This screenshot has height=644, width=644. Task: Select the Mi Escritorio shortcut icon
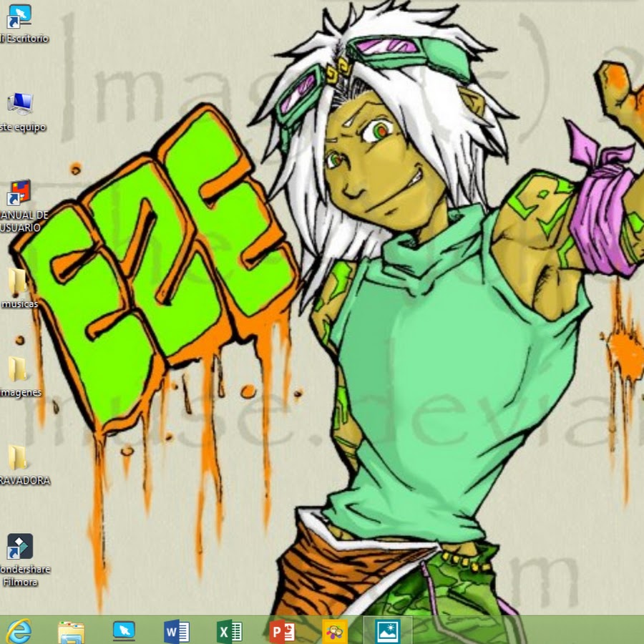pyautogui.click(x=19, y=16)
